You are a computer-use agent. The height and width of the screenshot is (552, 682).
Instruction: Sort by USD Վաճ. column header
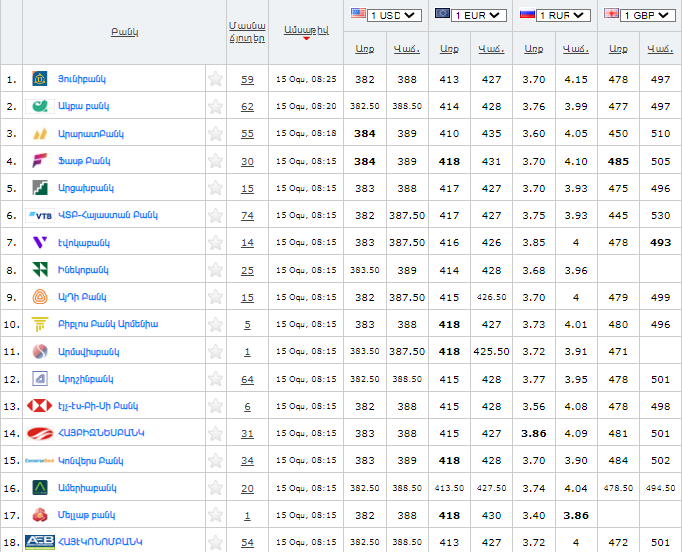[407, 49]
